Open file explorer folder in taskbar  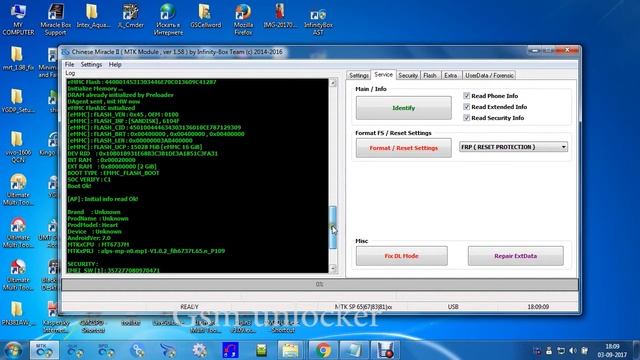tap(291, 350)
